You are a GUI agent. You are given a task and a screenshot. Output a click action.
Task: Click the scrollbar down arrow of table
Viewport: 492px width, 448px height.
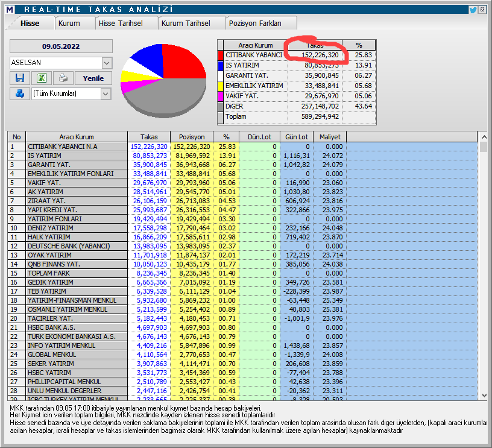click(x=484, y=396)
